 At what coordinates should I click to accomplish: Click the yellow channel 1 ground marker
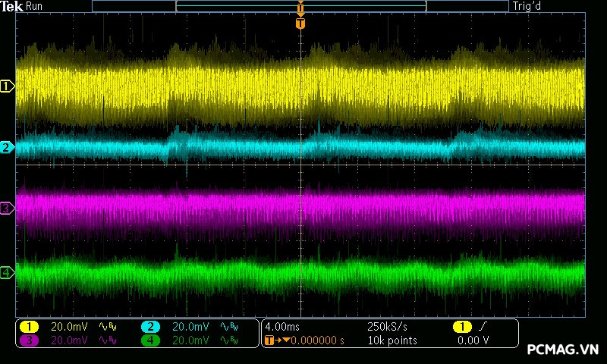click(x=7, y=86)
